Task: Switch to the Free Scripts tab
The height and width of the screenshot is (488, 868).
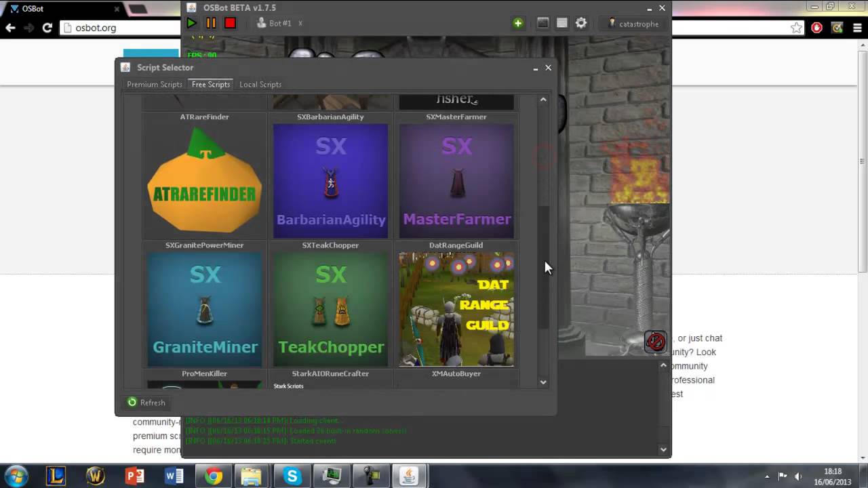Action: [211, 84]
